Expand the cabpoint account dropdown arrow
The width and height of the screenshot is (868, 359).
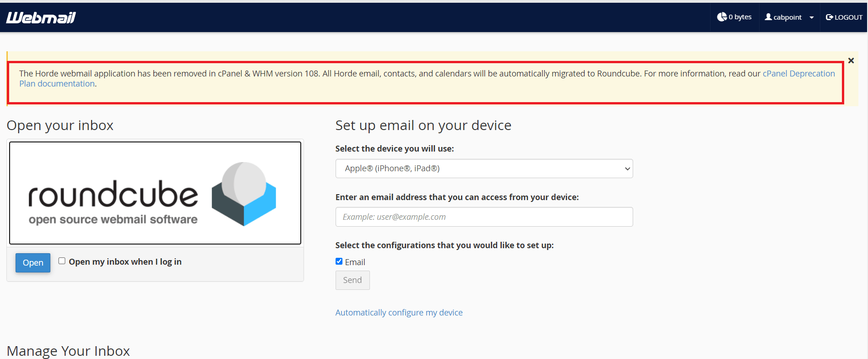click(x=812, y=17)
